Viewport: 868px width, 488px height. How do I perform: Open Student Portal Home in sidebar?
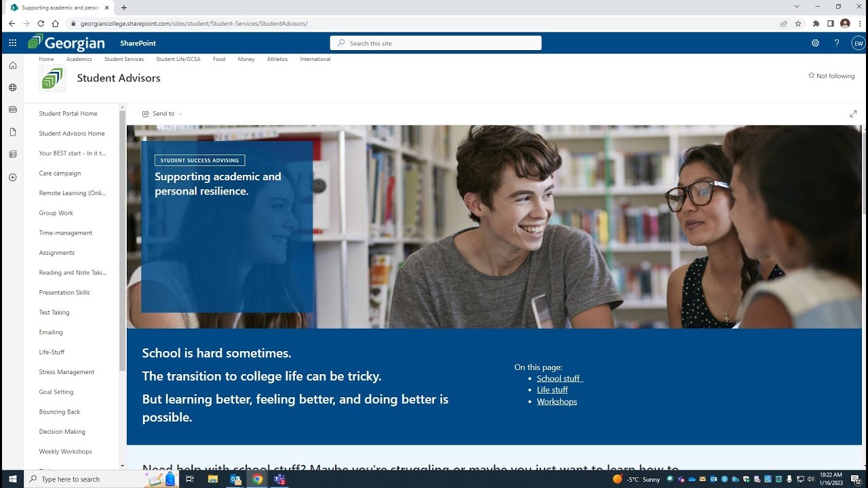point(68,114)
